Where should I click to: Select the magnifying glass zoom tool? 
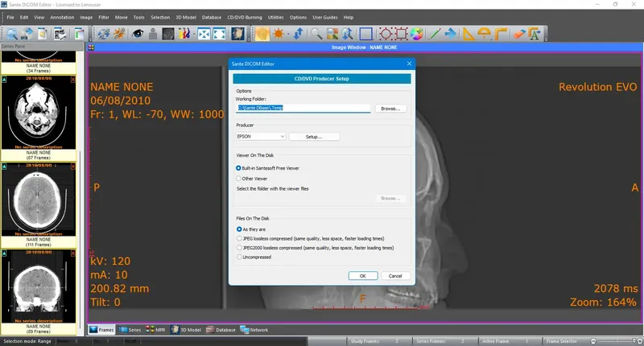click(x=316, y=34)
